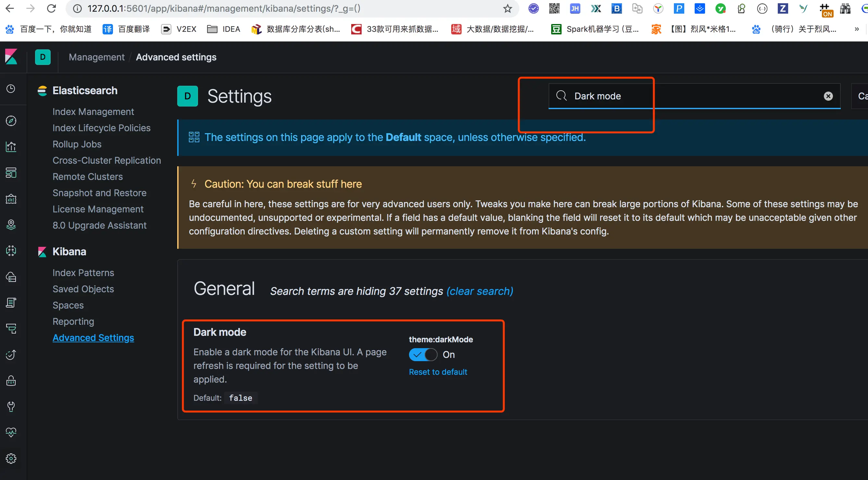Open Discover via compass sidebar icon
The height and width of the screenshot is (480, 868).
pos(11,121)
